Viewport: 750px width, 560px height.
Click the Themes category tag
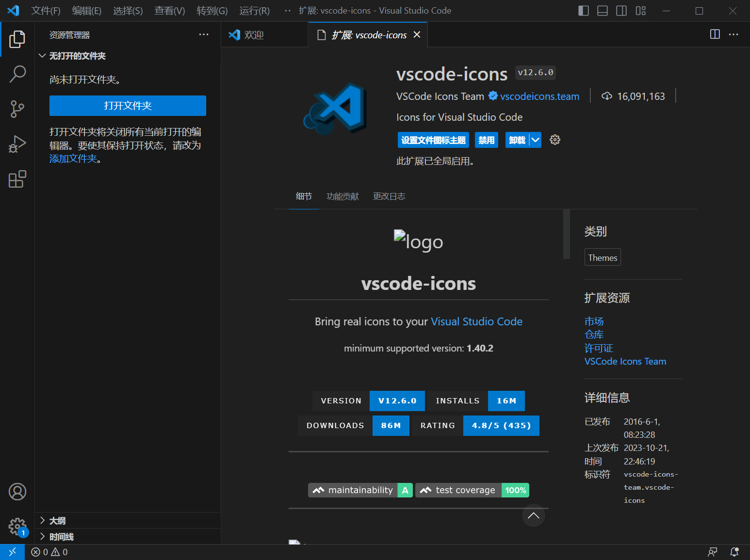click(603, 257)
